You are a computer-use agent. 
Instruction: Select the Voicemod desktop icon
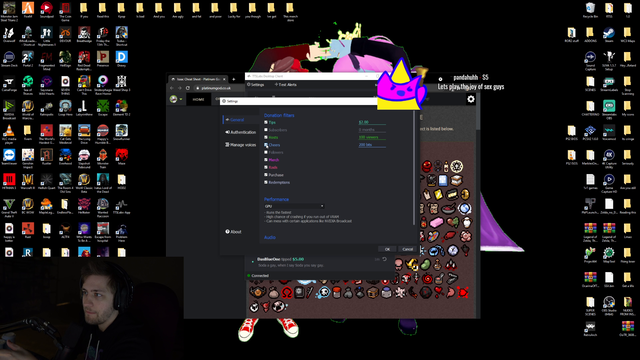[609, 133]
